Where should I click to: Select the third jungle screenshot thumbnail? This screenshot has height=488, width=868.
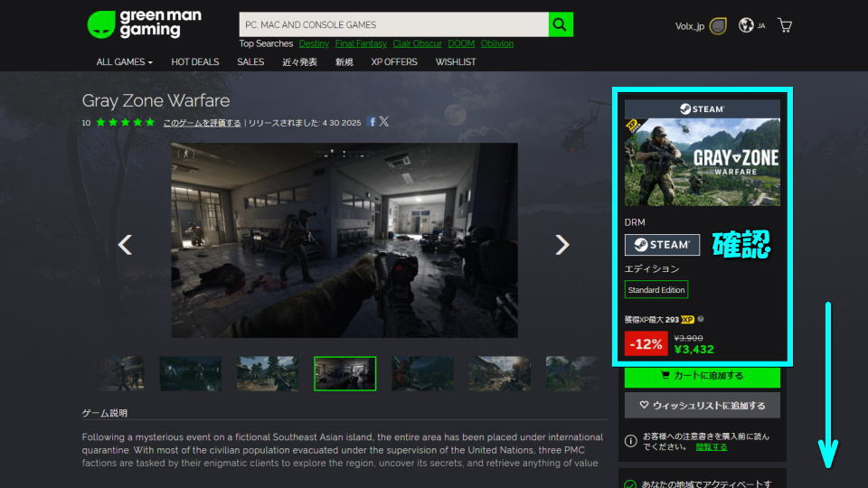pyautogui.click(x=268, y=373)
